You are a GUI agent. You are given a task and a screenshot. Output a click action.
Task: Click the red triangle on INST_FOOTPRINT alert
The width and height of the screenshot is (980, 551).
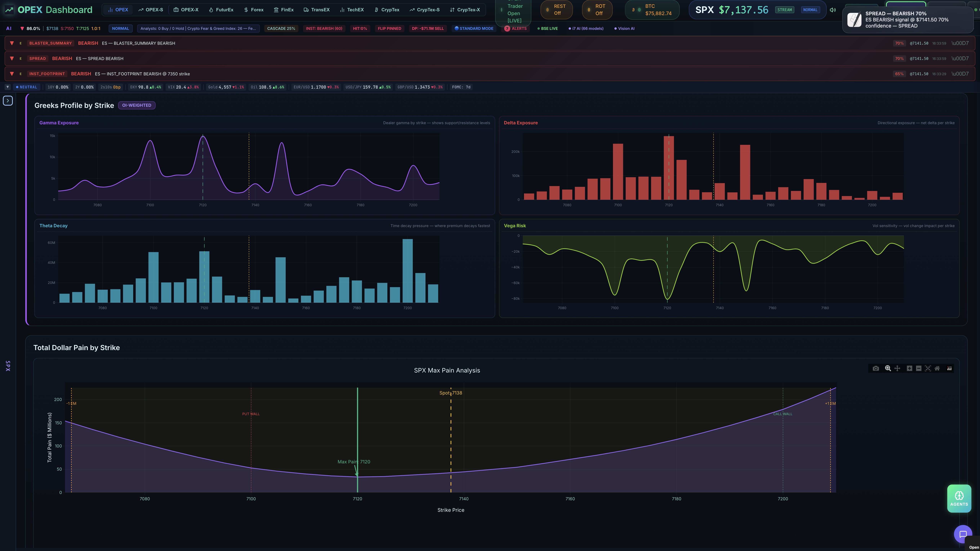point(12,74)
